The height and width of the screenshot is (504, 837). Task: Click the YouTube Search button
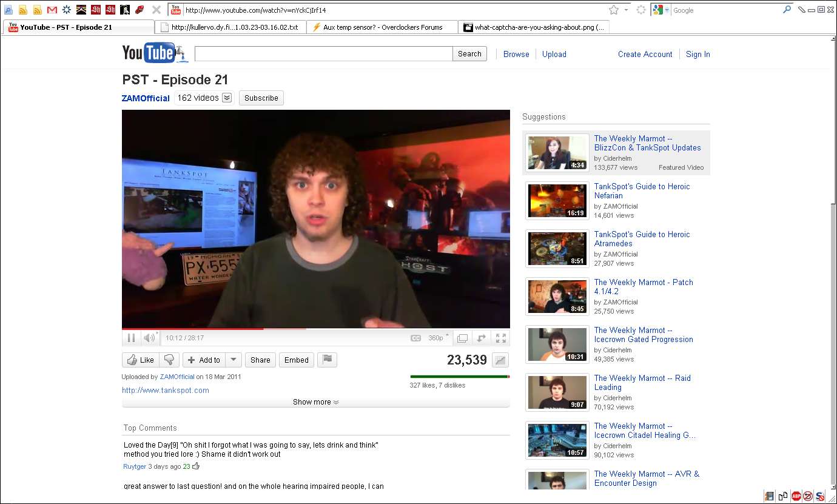(469, 54)
